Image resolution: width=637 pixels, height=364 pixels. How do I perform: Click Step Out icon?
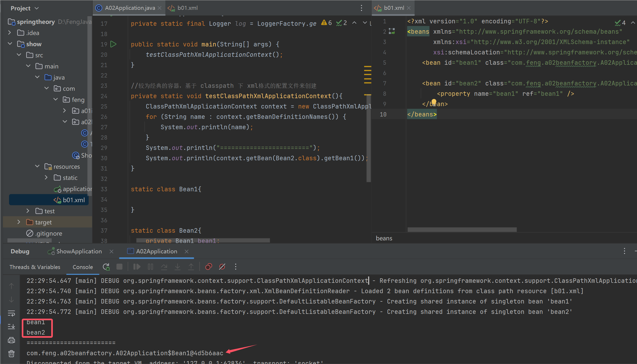click(191, 267)
